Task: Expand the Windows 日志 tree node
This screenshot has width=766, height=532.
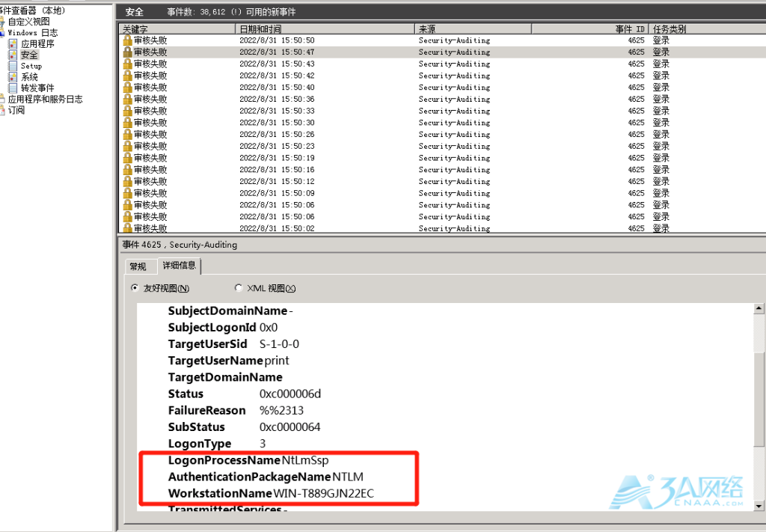Action: 33,33
